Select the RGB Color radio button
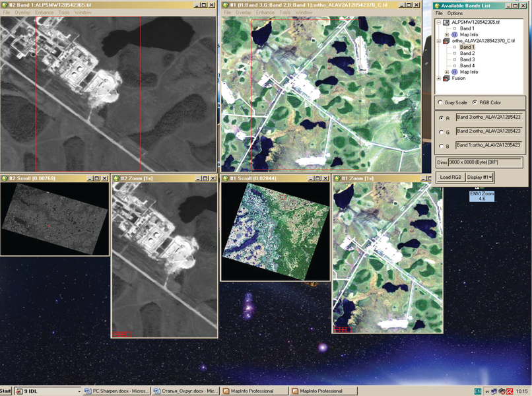Image resolution: width=532 pixels, height=396 pixels. tap(475, 103)
